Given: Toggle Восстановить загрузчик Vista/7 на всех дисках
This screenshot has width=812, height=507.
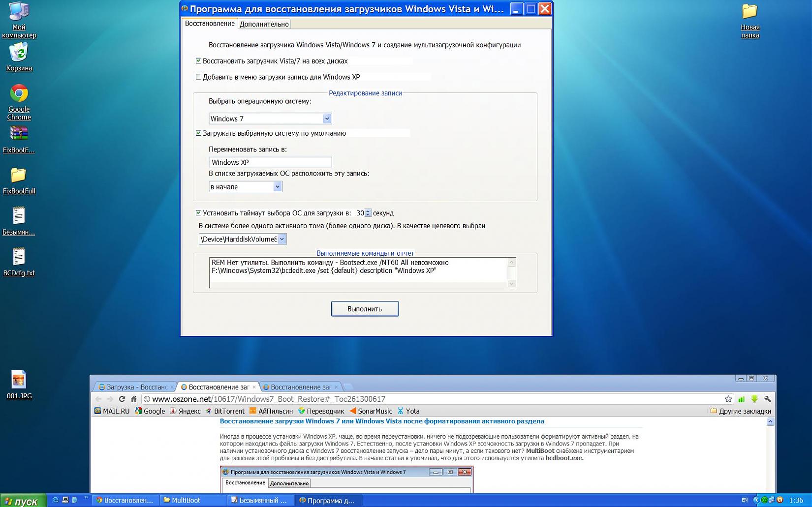Looking at the screenshot, I should 198,61.
